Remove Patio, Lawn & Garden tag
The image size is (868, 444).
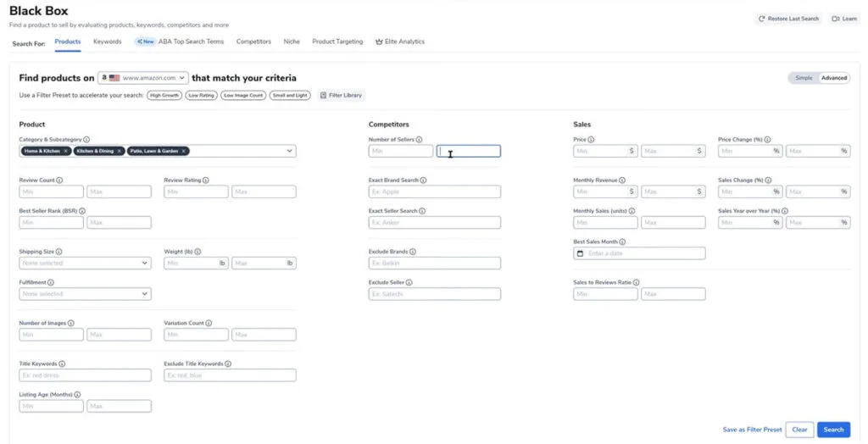(184, 152)
